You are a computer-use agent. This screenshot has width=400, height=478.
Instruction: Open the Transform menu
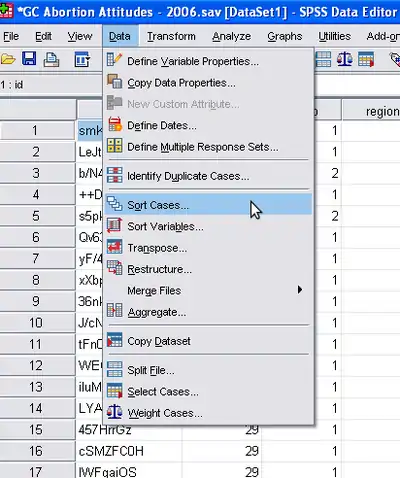coord(171,36)
